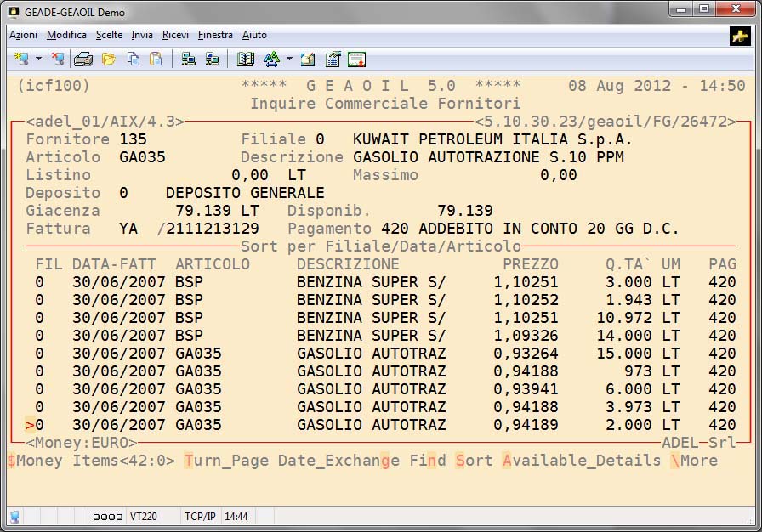Open the Modifica menu
The height and width of the screenshot is (532, 762).
tap(66, 35)
